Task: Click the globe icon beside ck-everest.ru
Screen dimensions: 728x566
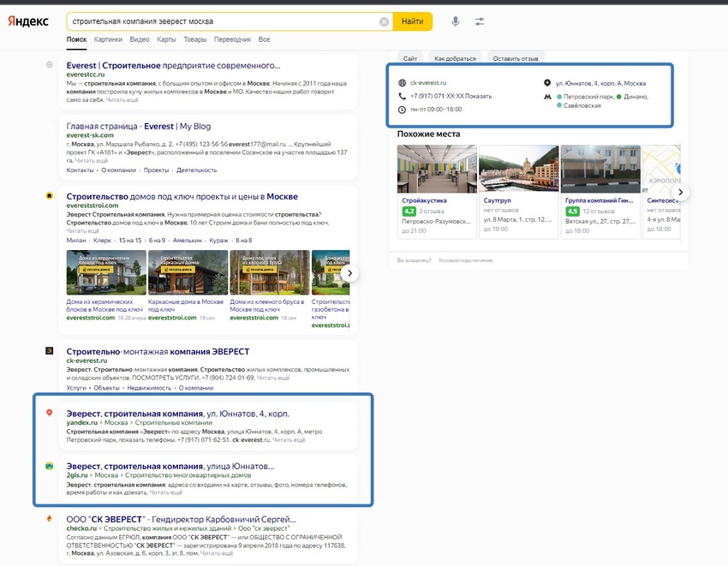Action: (402, 83)
